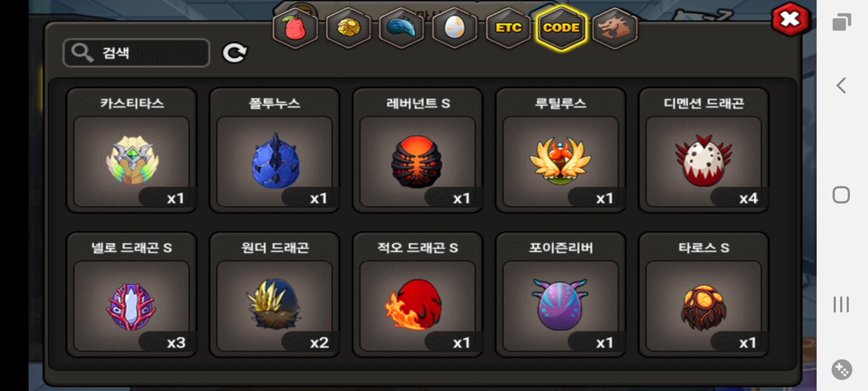Select the ETC tab
The image size is (868, 391).
pyautogui.click(x=508, y=28)
